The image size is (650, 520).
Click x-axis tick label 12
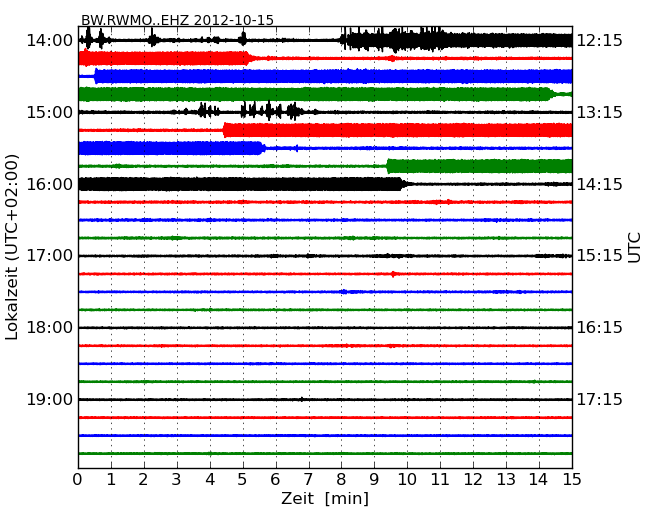coord(473,479)
